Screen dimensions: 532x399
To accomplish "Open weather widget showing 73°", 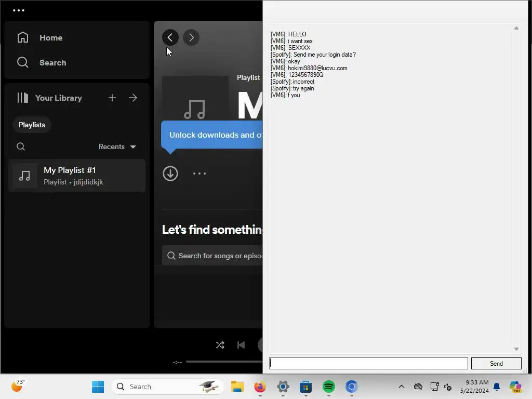I will coord(18,386).
